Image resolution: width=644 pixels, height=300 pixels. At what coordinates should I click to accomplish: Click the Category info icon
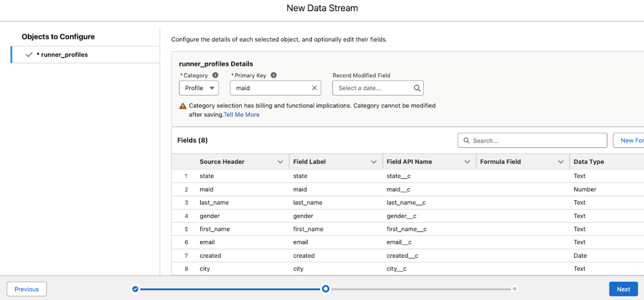pyautogui.click(x=215, y=75)
